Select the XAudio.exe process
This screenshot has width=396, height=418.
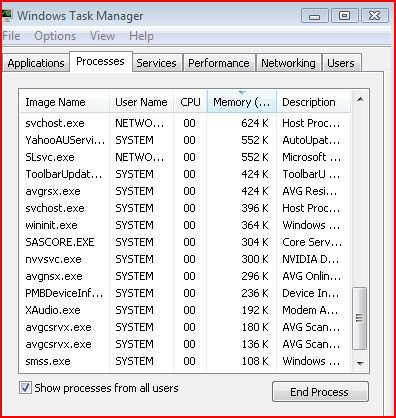point(185,310)
